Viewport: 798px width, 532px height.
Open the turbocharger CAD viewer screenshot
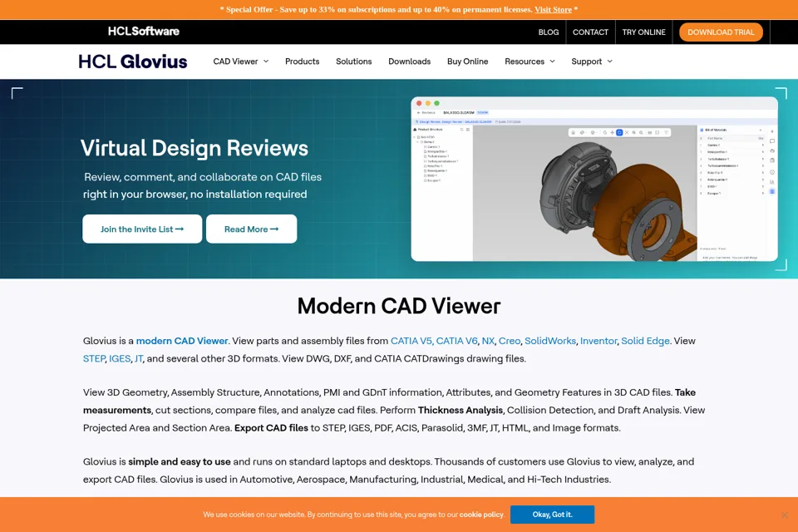click(594, 179)
